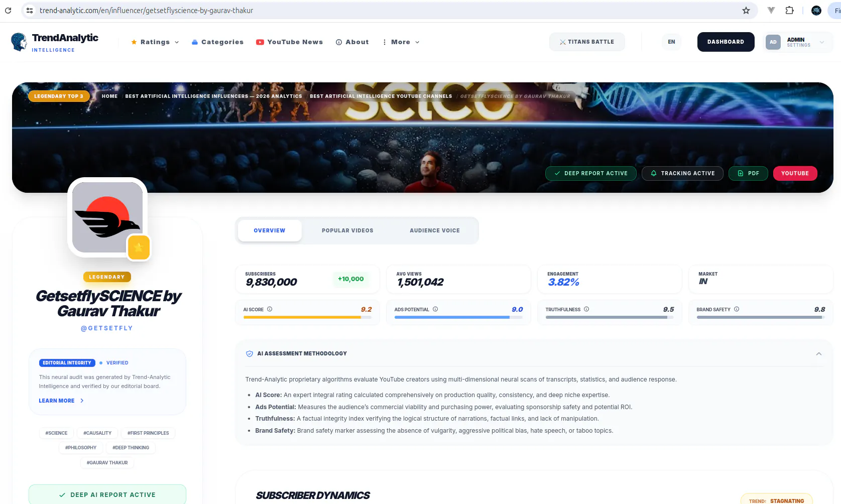Click the Learn More link

tap(61, 401)
